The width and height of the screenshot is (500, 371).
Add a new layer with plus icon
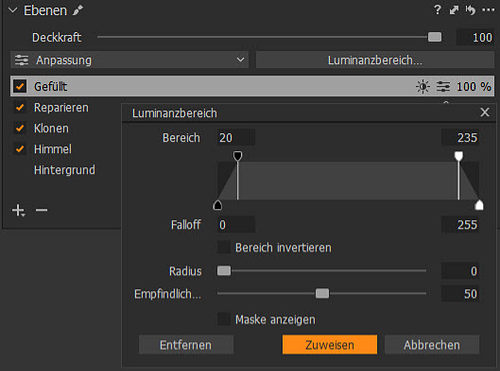(x=18, y=210)
